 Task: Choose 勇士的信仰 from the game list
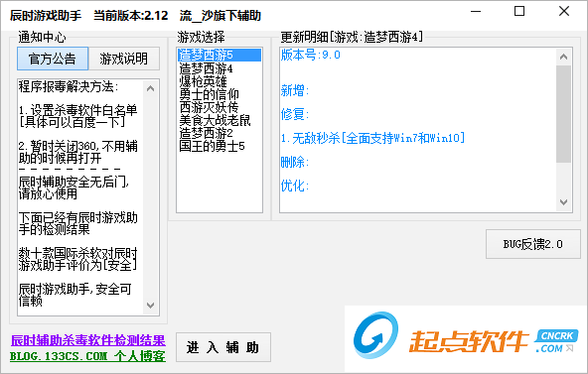(x=220, y=94)
